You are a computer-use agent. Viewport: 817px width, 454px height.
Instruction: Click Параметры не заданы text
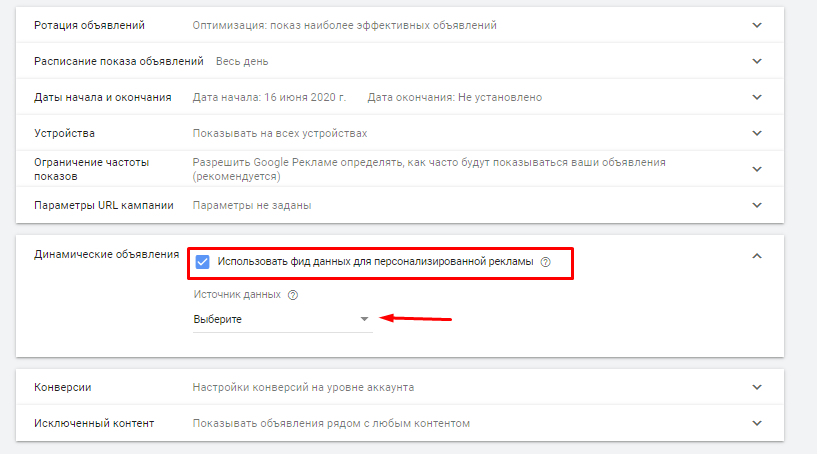tap(252, 205)
